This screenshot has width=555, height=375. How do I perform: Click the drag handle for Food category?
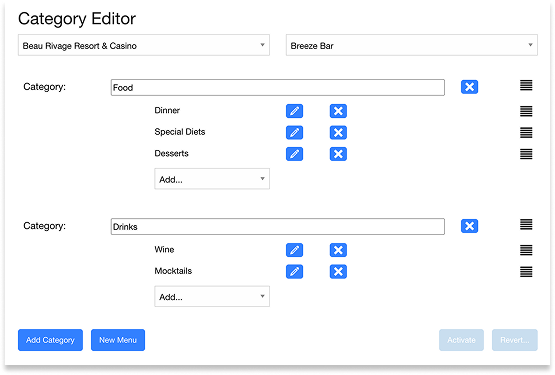[526, 85]
